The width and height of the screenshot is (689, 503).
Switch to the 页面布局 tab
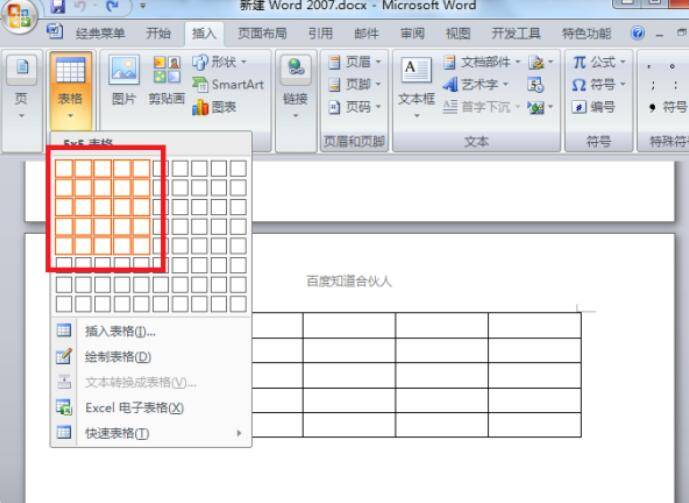[262, 33]
